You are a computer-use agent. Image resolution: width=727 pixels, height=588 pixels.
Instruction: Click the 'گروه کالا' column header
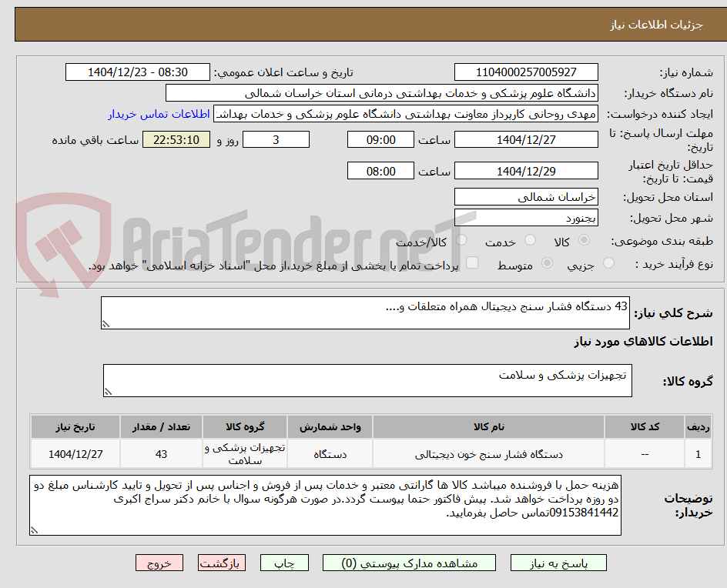point(245,426)
